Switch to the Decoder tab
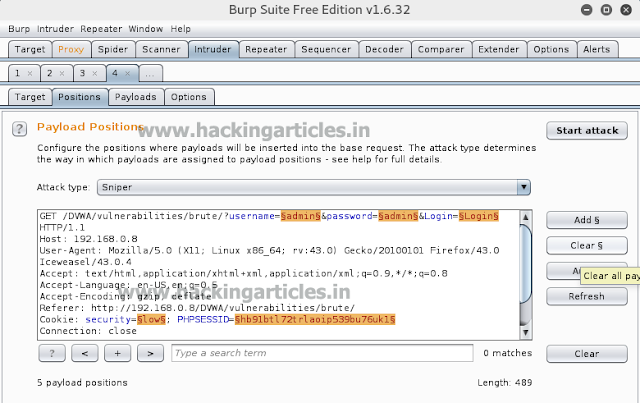 [384, 49]
